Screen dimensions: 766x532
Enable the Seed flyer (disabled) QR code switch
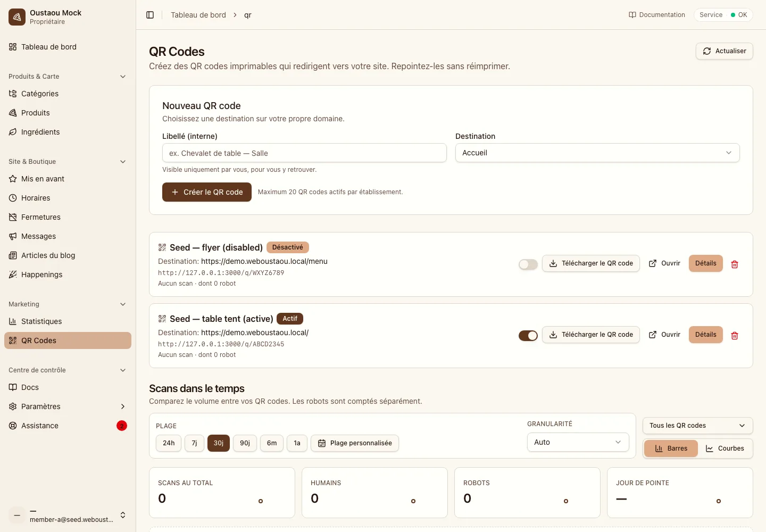[528, 264]
